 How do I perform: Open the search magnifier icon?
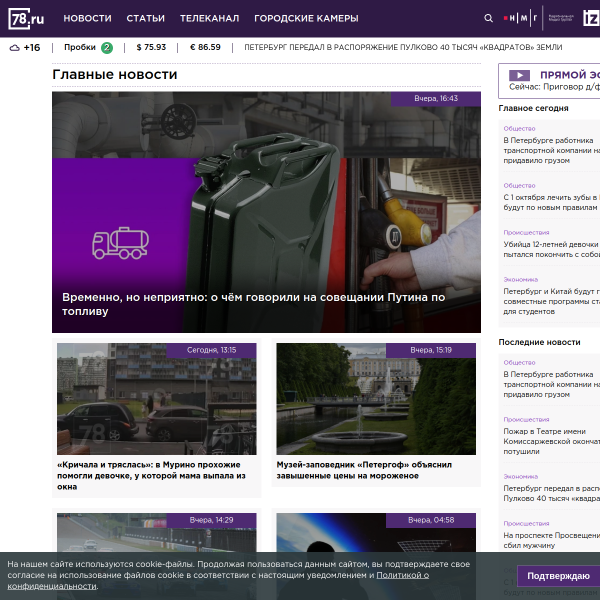[488, 18]
